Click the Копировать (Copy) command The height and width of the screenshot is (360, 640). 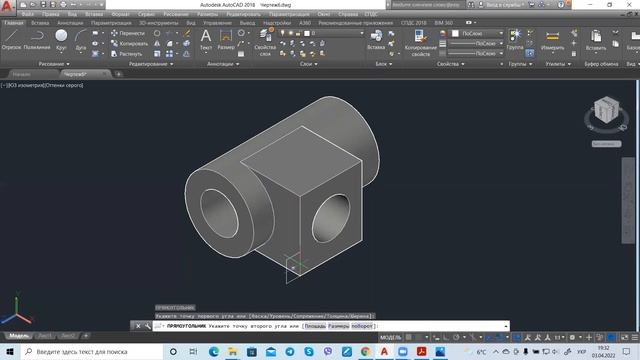pos(129,43)
